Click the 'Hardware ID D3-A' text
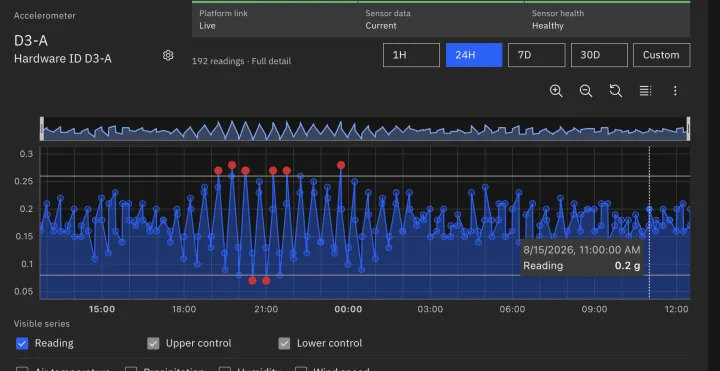Image resolution: width=720 pixels, height=371 pixels. 63,59
